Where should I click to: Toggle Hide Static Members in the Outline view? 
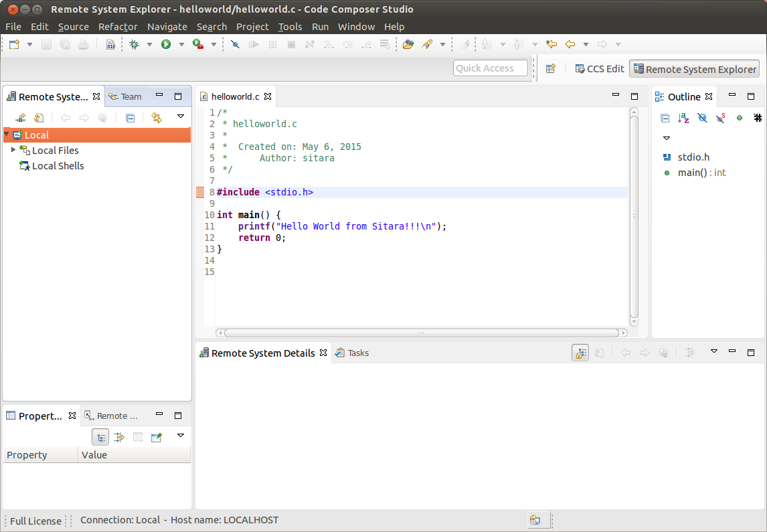pyautogui.click(x=720, y=118)
